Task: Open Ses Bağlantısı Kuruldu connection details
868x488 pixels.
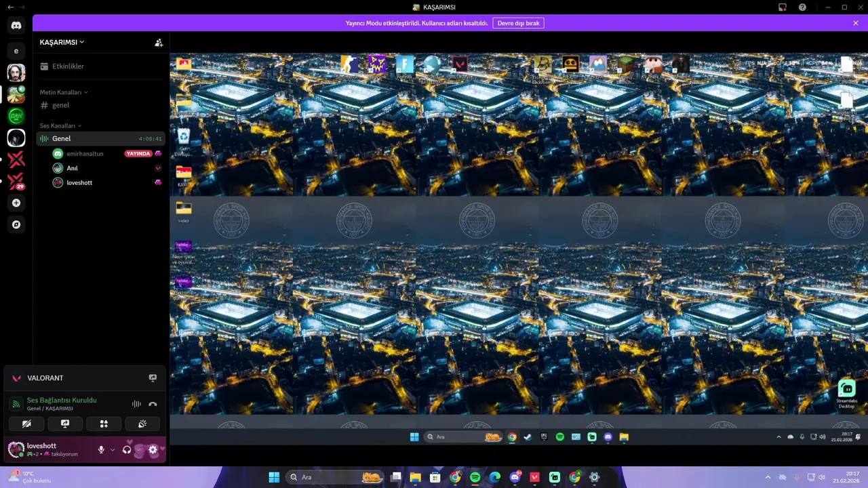Action: pos(62,401)
